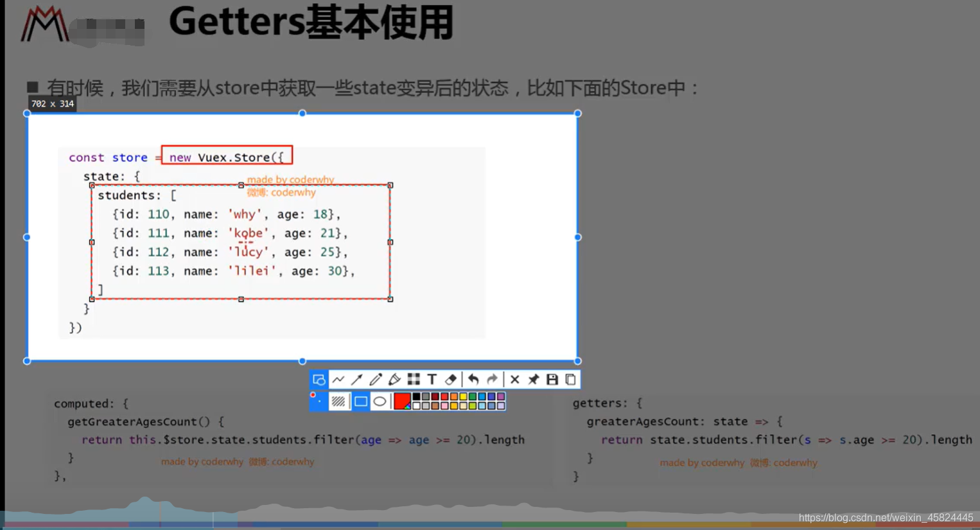980x530 pixels.
Task: Choose the line thickness dot option
Action: [x=319, y=402]
